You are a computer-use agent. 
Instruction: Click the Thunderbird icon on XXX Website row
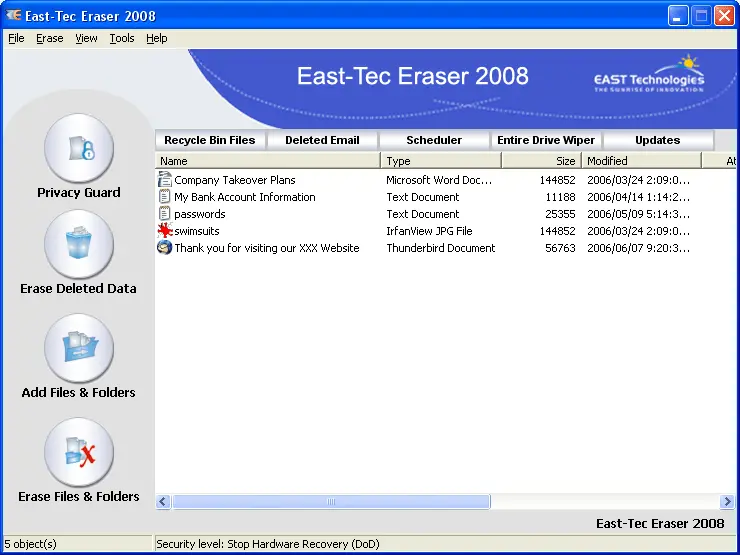pyautogui.click(x=164, y=248)
